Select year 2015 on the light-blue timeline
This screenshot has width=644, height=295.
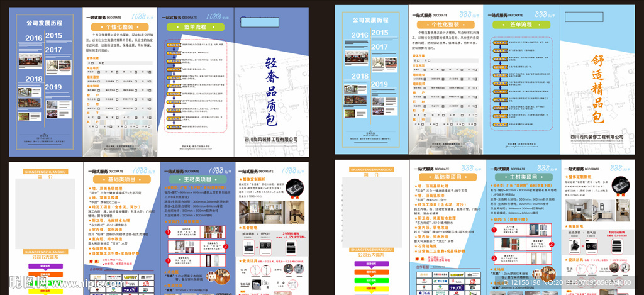tap(380, 33)
